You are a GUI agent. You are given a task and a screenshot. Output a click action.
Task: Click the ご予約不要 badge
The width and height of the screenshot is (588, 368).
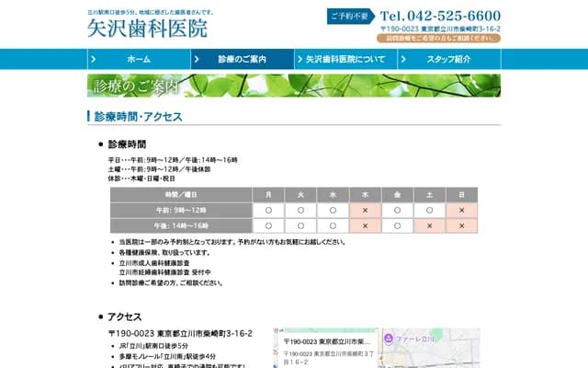tap(350, 17)
